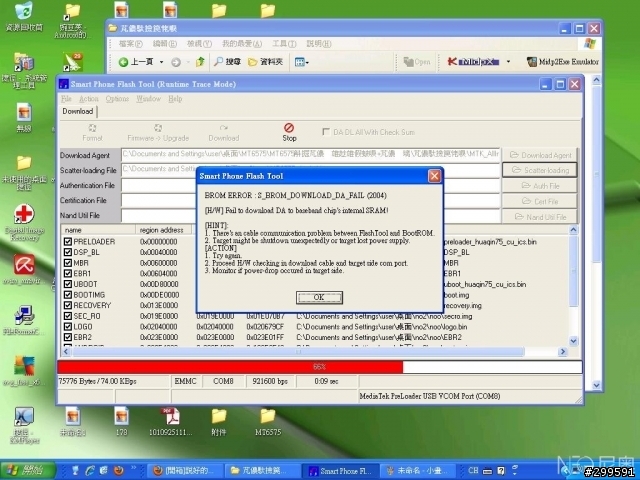This screenshot has width=640, height=480.
Task: Open the KMPlayer shortcut desktop icon
Action: coord(24,417)
